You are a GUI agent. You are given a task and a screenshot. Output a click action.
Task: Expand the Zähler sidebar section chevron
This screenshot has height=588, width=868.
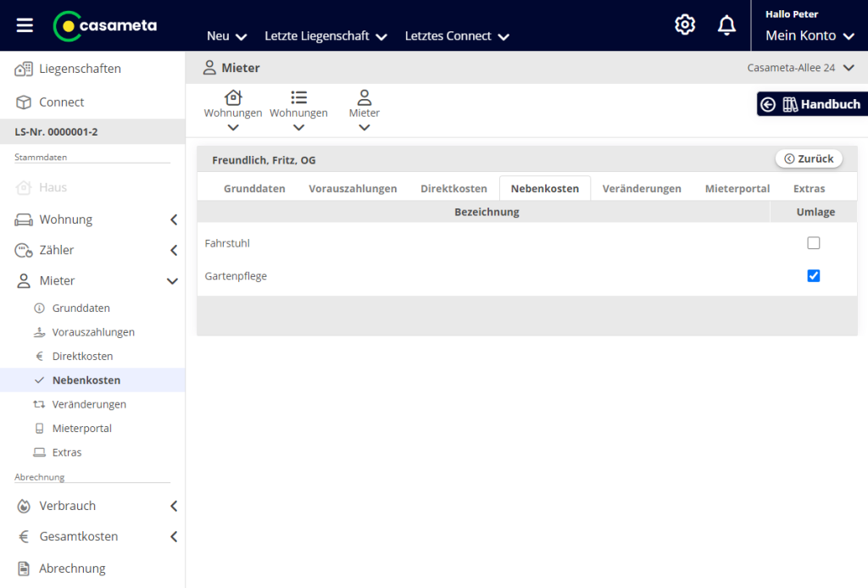pos(174,251)
